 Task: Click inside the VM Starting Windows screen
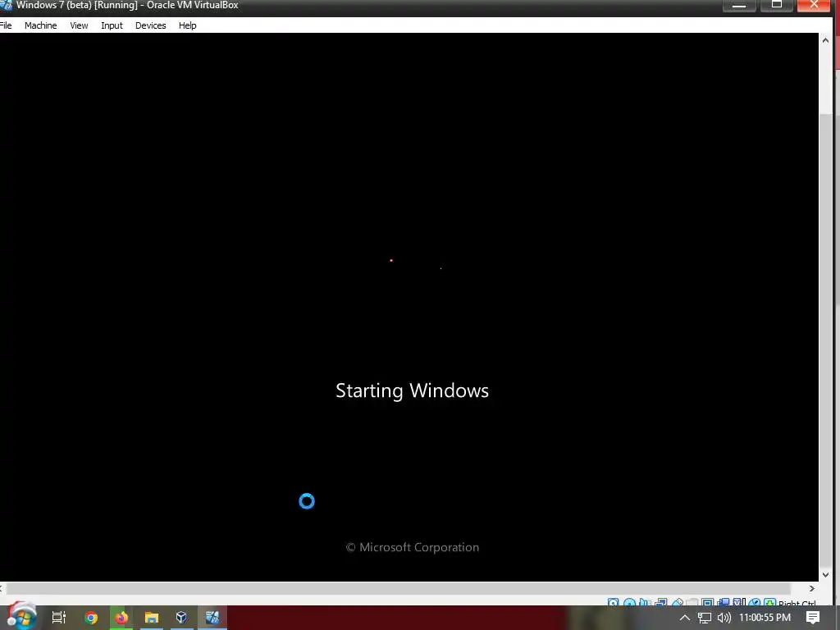coord(409,307)
